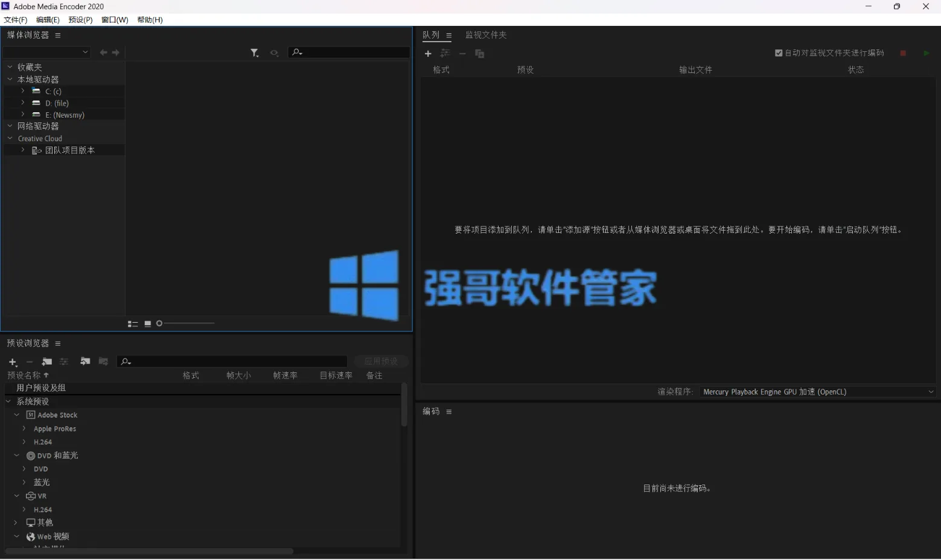Open the 预设(P) menu

80,20
